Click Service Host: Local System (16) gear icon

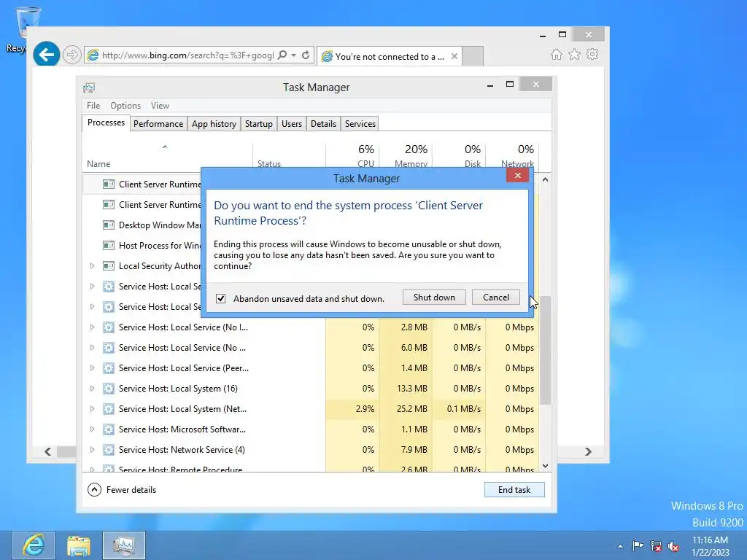coord(109,389)
